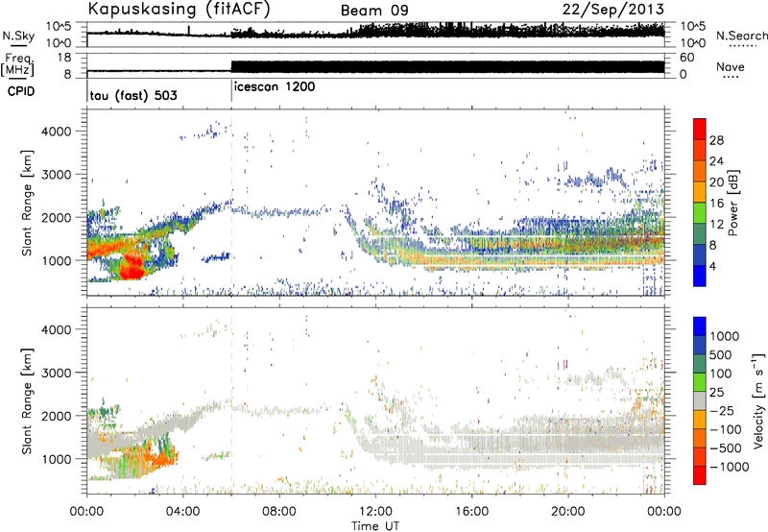Screen dimensions: 768x532
Task: Select the "Freq. [MHz]" axis label
Action: [x=18, y=65]
